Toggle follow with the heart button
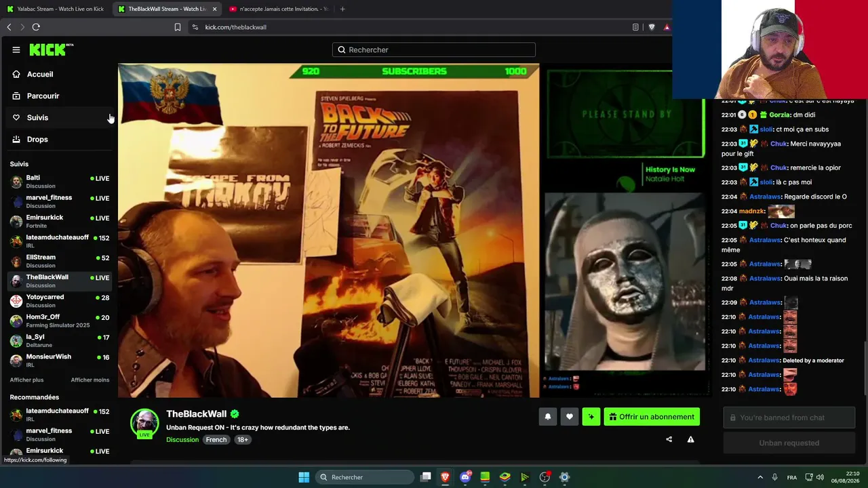Screen dimensions: 868x488 coord(570,417)
